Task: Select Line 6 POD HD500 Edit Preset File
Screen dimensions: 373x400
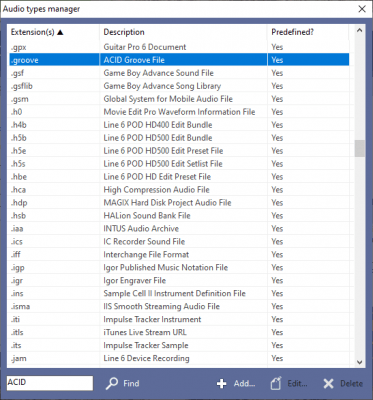Action: pos(163,151)
